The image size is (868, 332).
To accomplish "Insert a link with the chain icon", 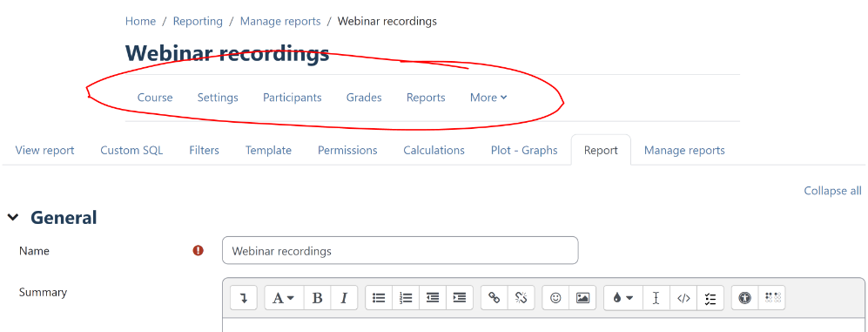I will pyautogui.click(x=495, y=298).
